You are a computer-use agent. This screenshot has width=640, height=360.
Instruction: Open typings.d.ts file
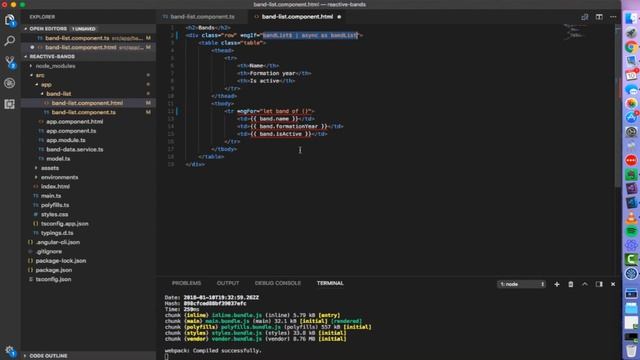(x=89, y=233)
